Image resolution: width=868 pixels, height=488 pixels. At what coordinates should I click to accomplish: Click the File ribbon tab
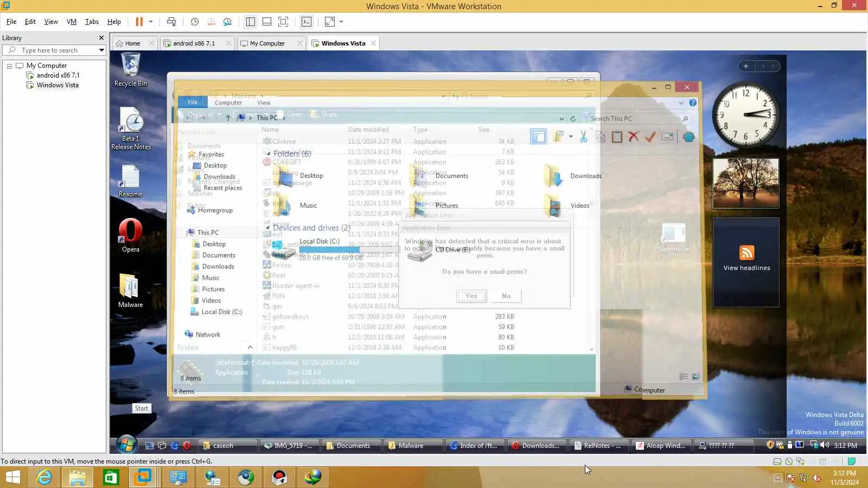click(x=193, y=102)
